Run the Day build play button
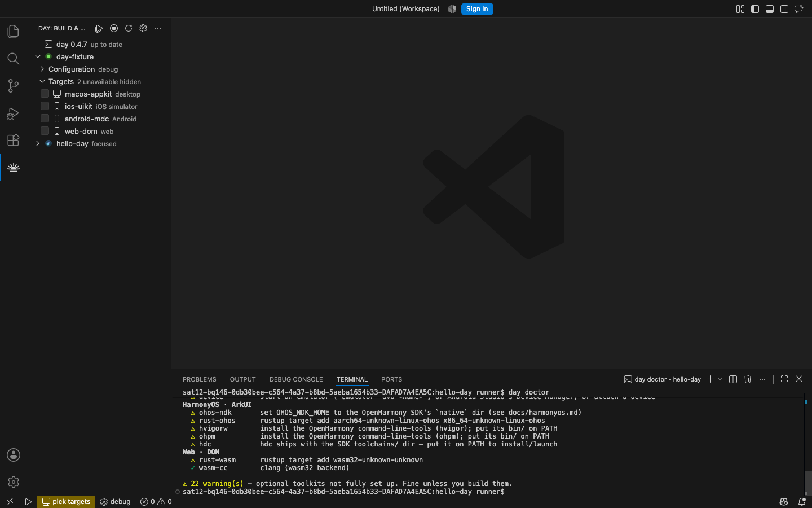The width and height of the screenshot is (812, 508). [99, 28]
